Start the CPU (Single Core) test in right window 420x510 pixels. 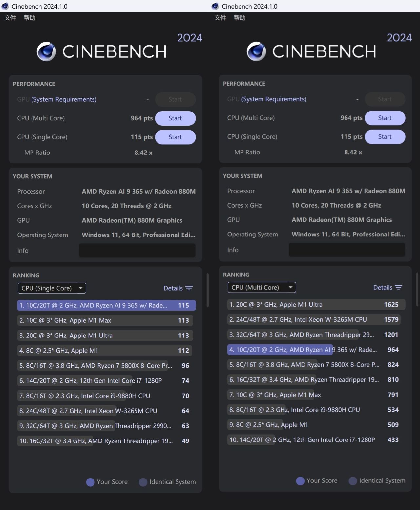click(x=385, y=137)
